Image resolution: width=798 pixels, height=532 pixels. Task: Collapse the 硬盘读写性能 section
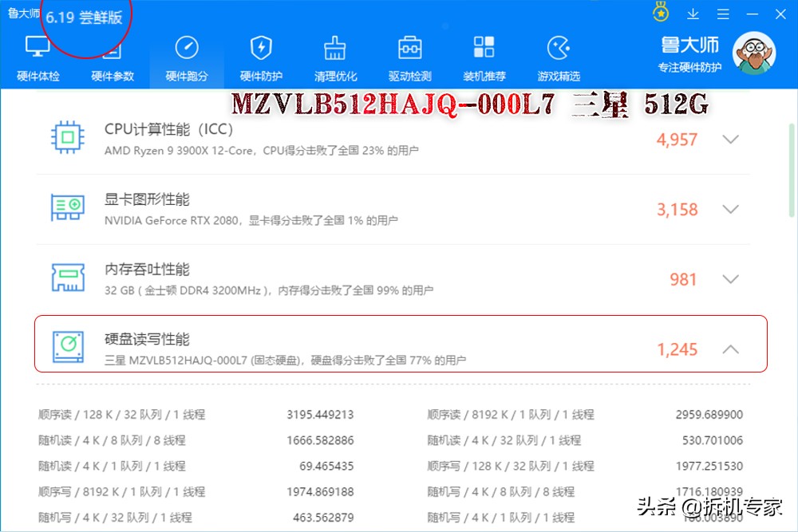click(731, 349)
